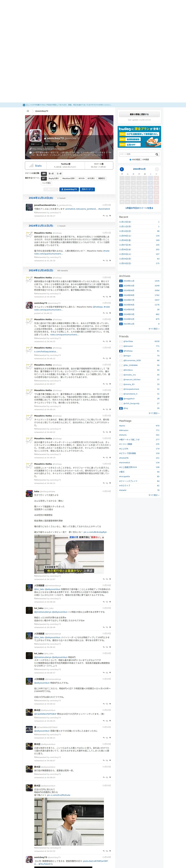Set sort order to 通常
The width and height of the screenshot is (186, 868).
(x=44, y=174)
